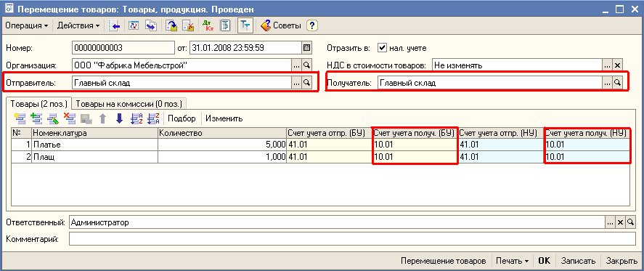Click the ellipsis button for Организация
The height and width of the screenshot is (271, 644).
(296, 65)
